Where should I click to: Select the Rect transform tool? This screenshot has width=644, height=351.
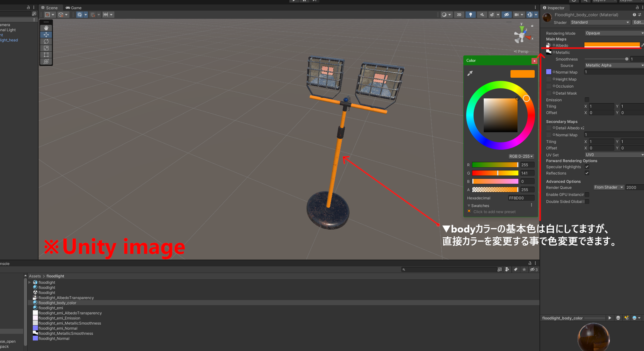tap(46, 55)
